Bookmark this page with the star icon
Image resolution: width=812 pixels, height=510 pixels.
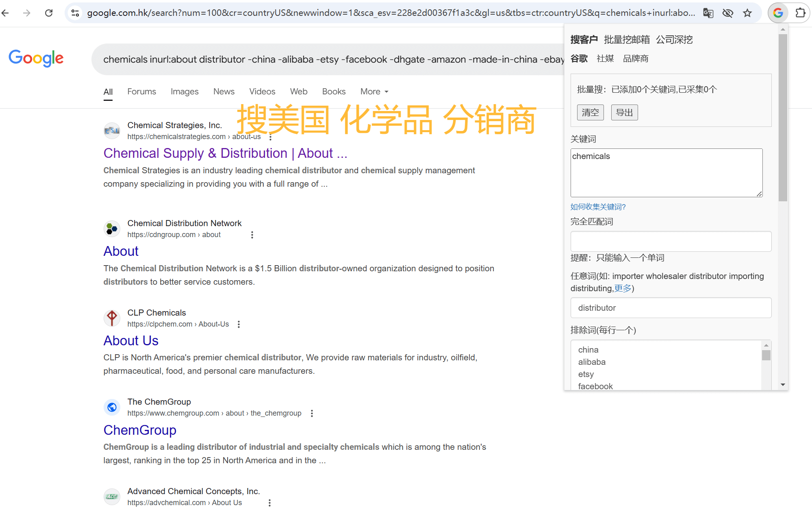pyautogui.click(x=747, y=13)
